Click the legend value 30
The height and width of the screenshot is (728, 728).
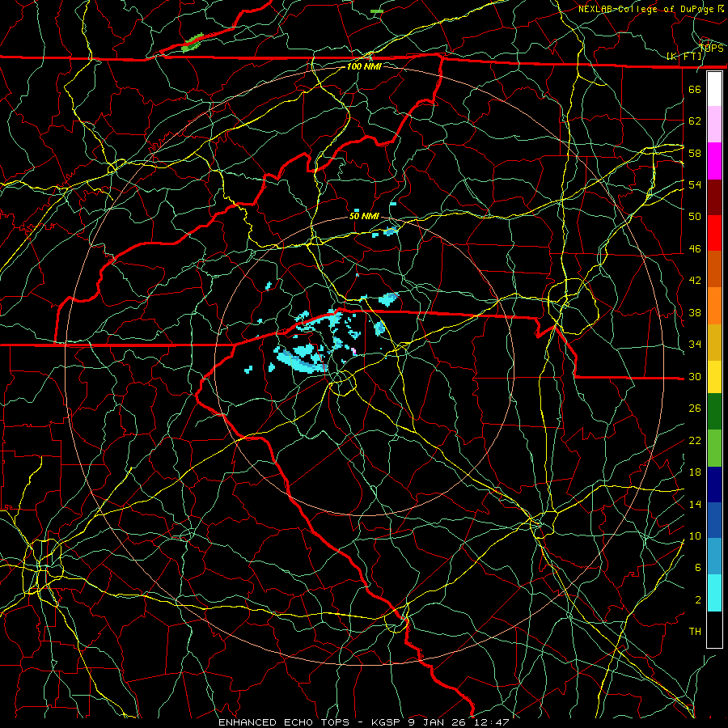pyautogui.click(x=695, y=376)
